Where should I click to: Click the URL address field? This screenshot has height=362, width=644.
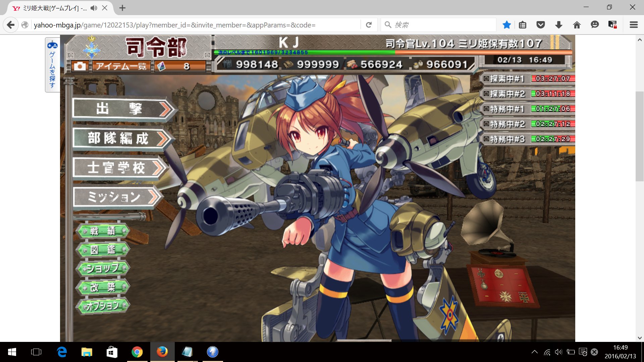tap(196, 25)
